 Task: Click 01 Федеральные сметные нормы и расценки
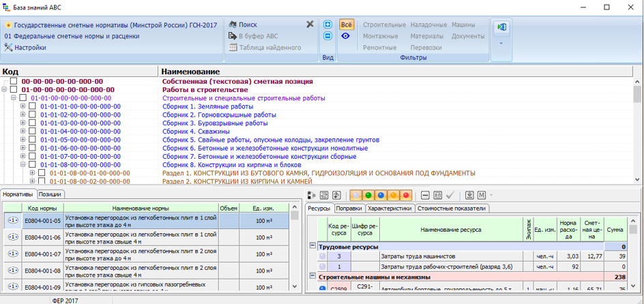pos(72,36)
